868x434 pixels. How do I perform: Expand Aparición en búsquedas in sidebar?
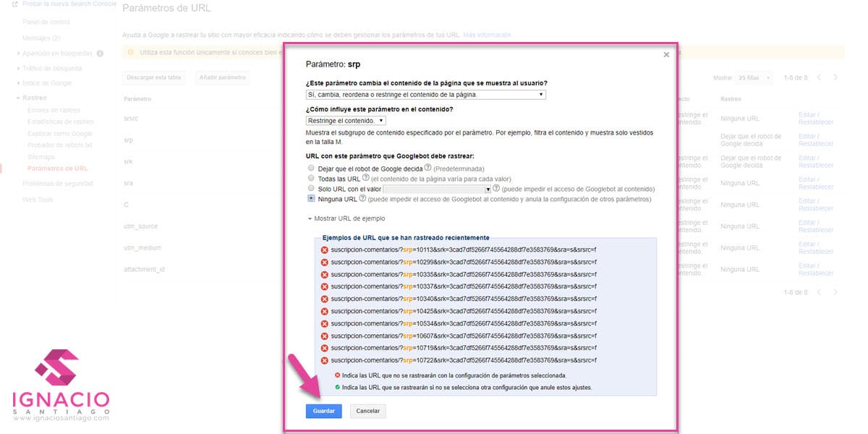tap(59, 54)
